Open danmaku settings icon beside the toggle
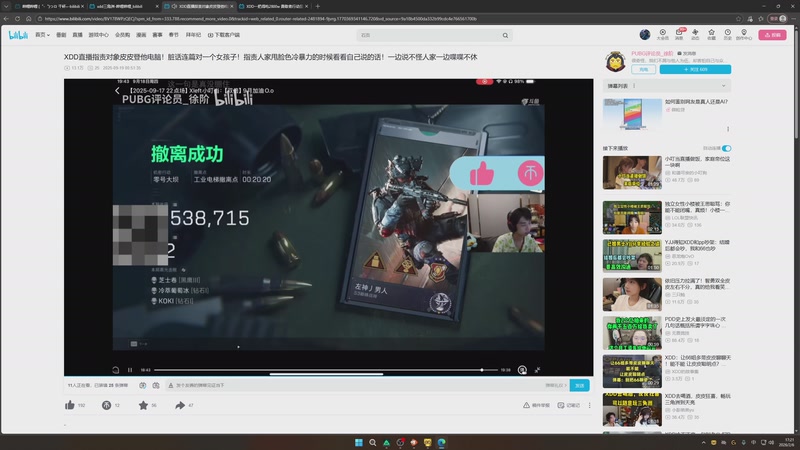 tap(156, 385)
